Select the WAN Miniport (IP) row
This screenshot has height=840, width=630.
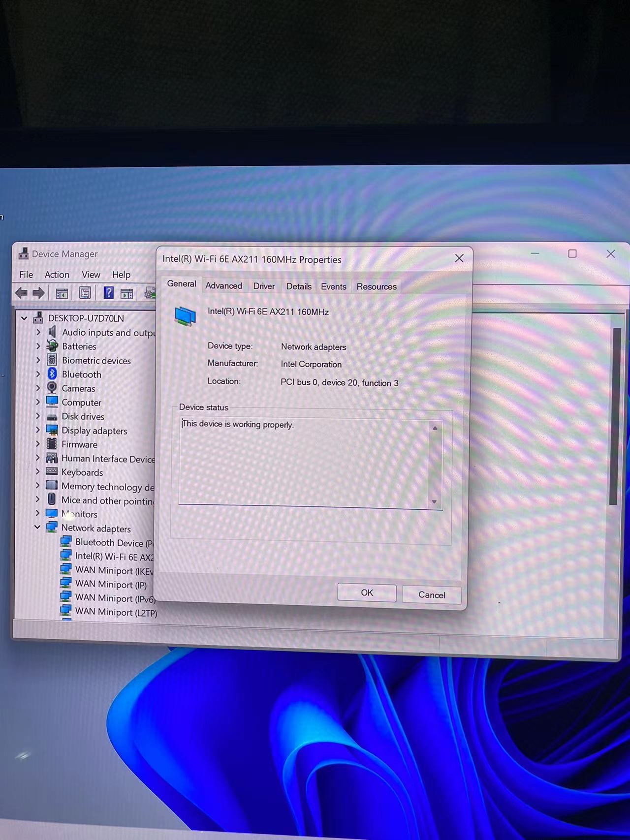[103, 584]
